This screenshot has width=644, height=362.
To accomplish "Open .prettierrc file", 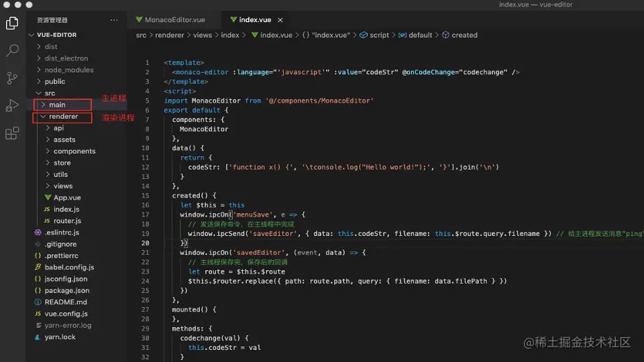I will (x=61, y=255).
